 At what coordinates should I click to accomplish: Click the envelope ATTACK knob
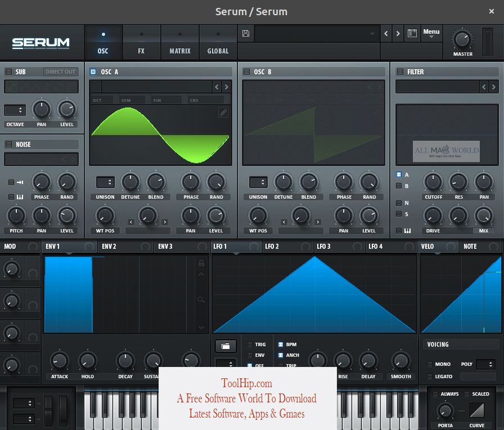(60, 361)
